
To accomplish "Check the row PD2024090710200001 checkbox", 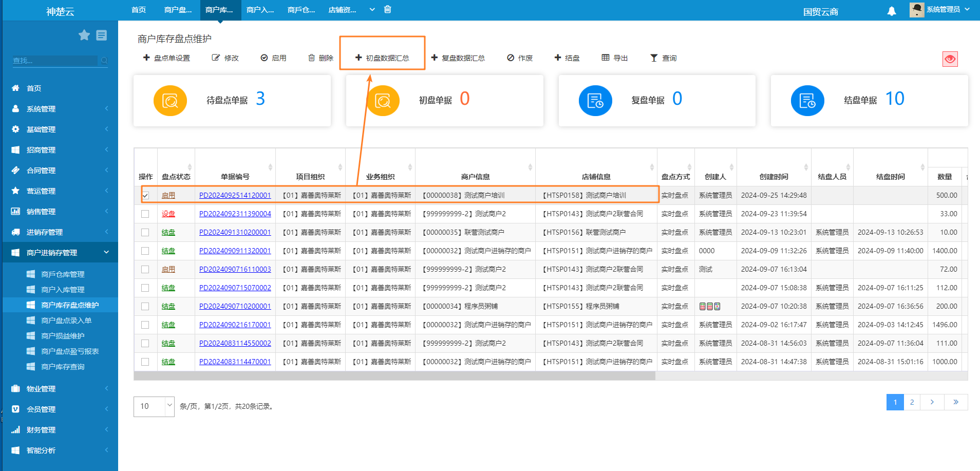I will [145, 306].
